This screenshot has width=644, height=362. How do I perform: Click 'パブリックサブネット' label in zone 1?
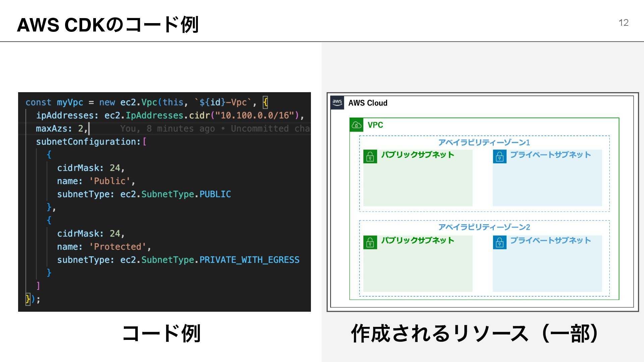418,155
